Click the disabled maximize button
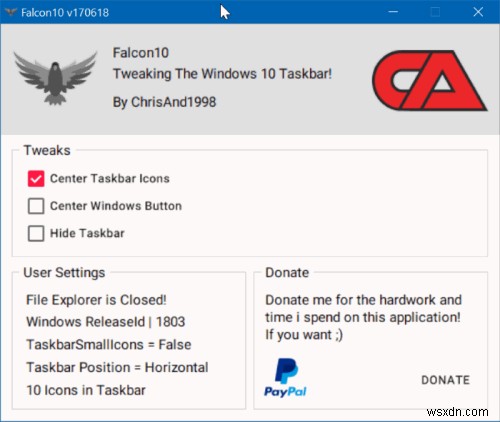The width and height of the screenshot is (500, 422). (435, 12)
